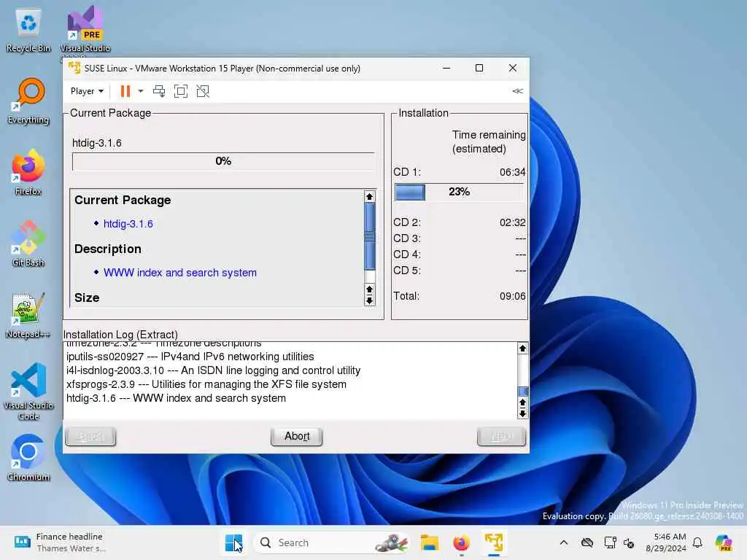The image size is (747, 560).
Task: Click the SUSE Linux VMware title bar icon
Action: (74, 68)
